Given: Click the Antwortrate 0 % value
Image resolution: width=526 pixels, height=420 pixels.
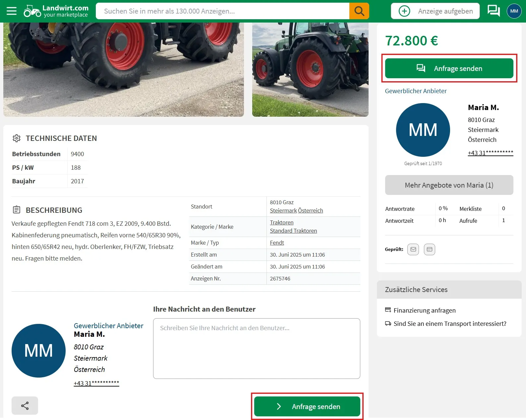Looking at the screenshot, I should (x=443, y=209).
